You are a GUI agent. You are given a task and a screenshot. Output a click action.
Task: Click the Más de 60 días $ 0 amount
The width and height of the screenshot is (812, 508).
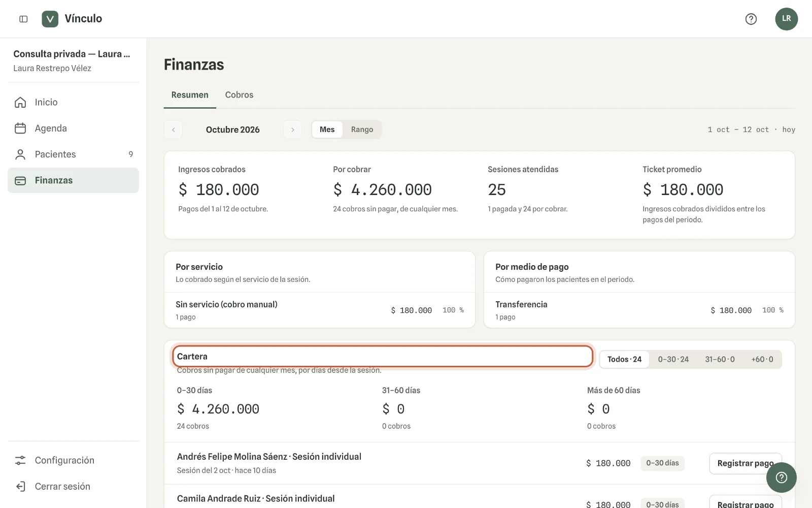click(x=598, y=409)
